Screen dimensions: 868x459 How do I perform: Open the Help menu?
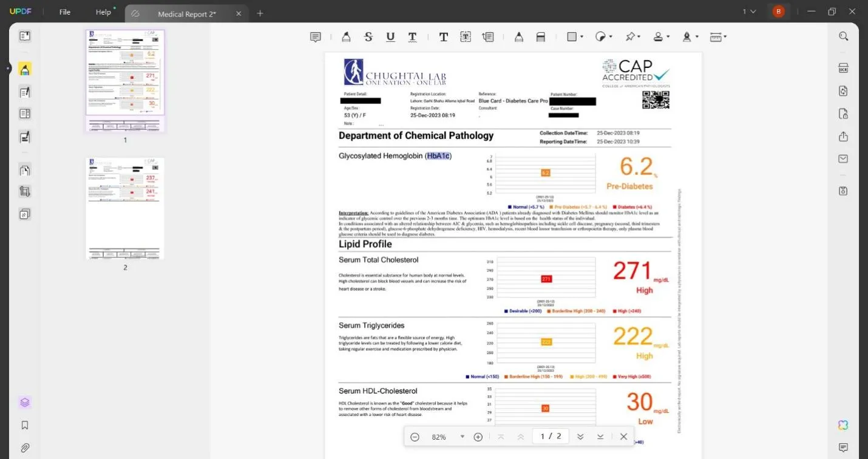tap(104, 12)
